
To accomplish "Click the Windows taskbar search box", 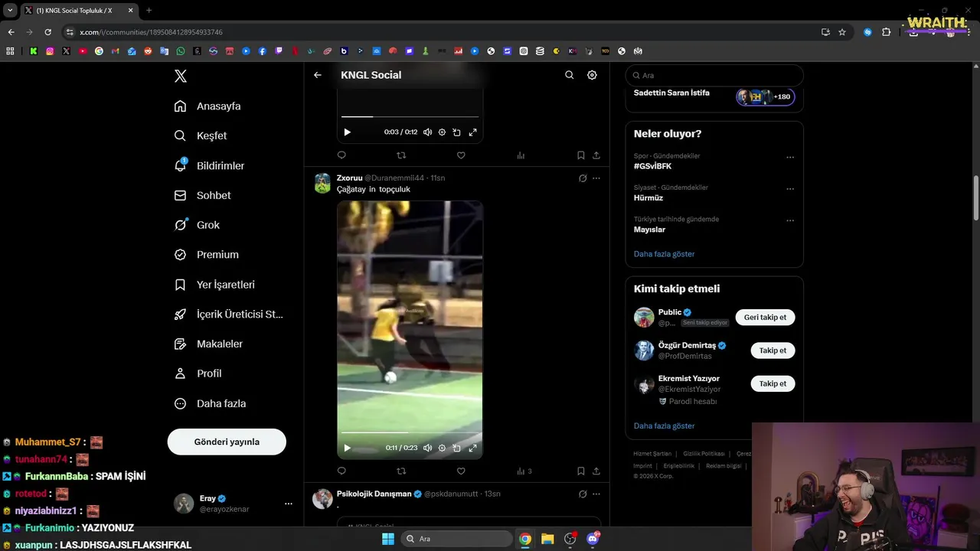I will (456, 539).
